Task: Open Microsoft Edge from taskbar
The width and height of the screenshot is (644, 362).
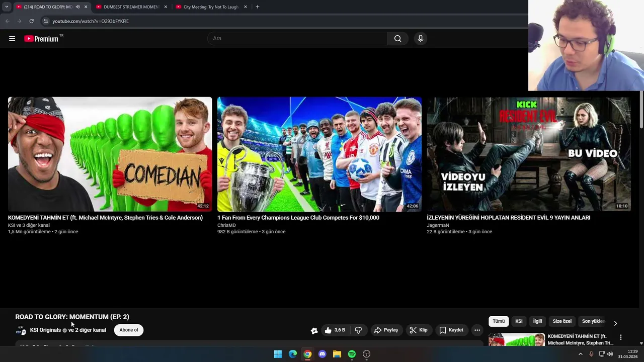Action: point(293,354)
